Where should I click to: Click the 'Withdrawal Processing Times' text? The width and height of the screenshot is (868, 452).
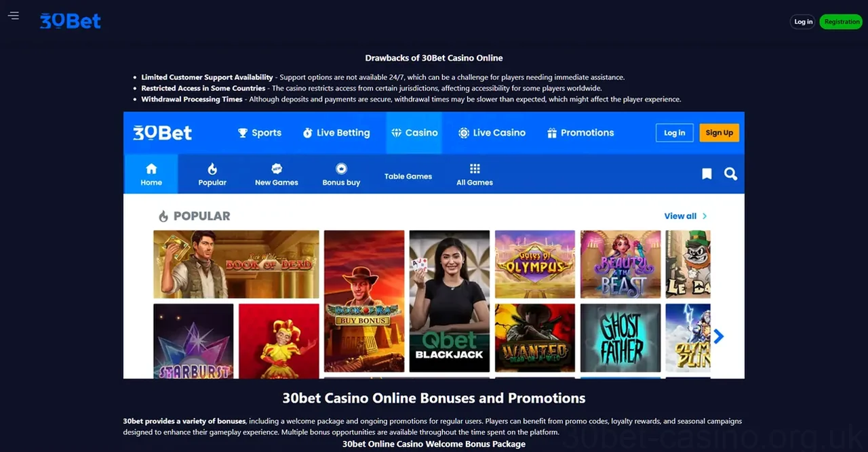coord(192,99)
